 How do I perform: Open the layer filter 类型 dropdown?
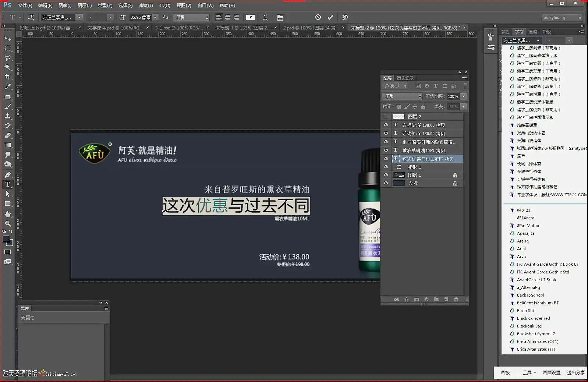coord(395,86)
